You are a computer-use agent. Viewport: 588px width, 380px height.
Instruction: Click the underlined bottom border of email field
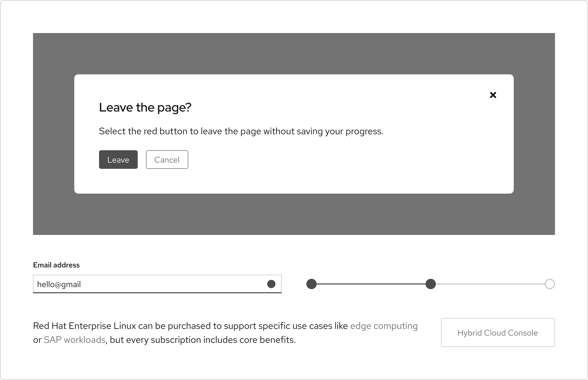157,293
